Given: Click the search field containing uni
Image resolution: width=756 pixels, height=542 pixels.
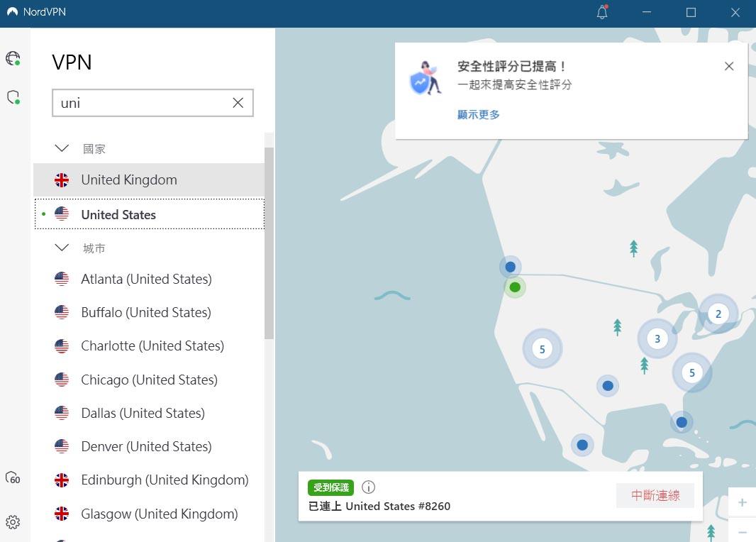Looking at the screenshot, I should 152,103.
